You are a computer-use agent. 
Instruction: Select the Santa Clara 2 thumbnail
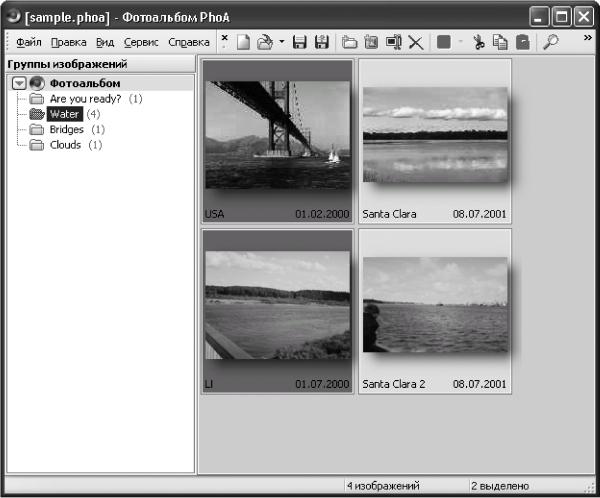click(435, 311)
